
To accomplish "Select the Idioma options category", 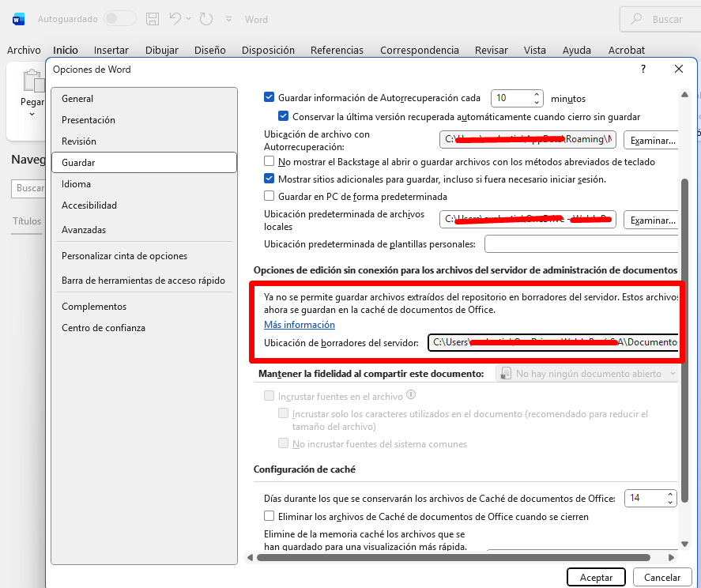I will [144, 184].
